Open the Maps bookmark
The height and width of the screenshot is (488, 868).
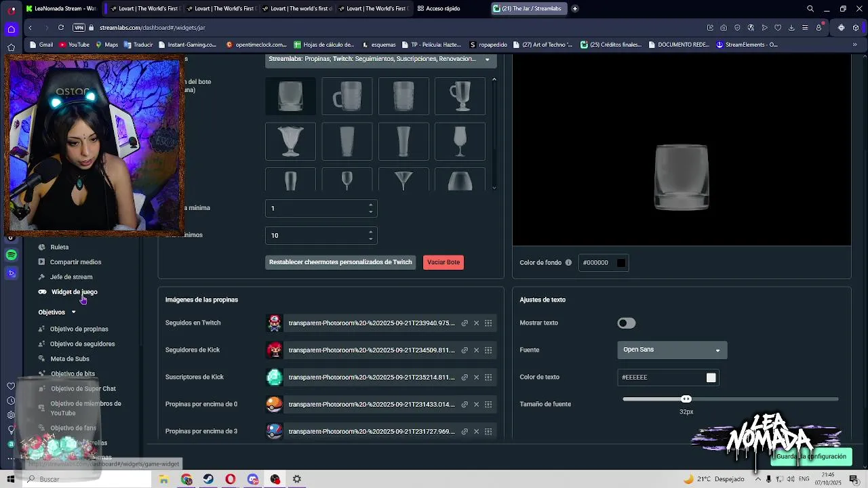tap(106, 45)
